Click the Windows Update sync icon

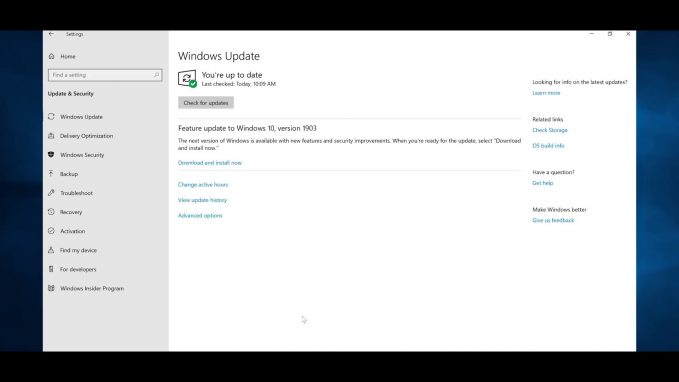pos(51,117)
